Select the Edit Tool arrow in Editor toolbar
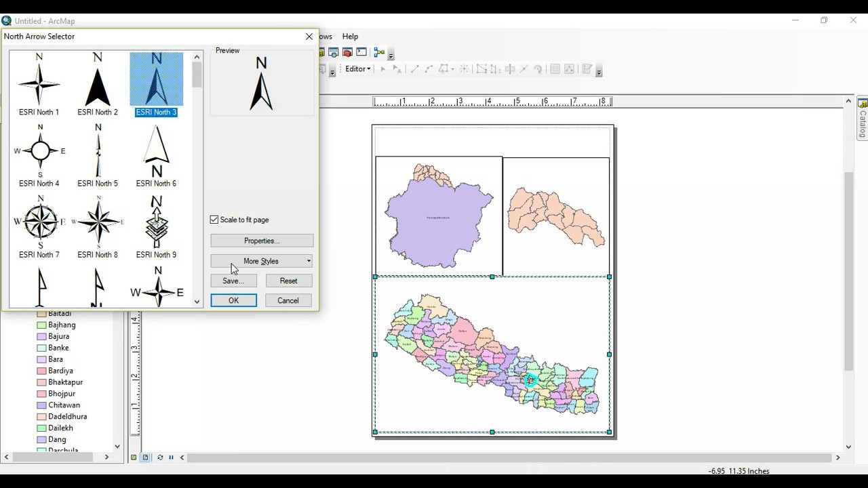 (383, 69)
